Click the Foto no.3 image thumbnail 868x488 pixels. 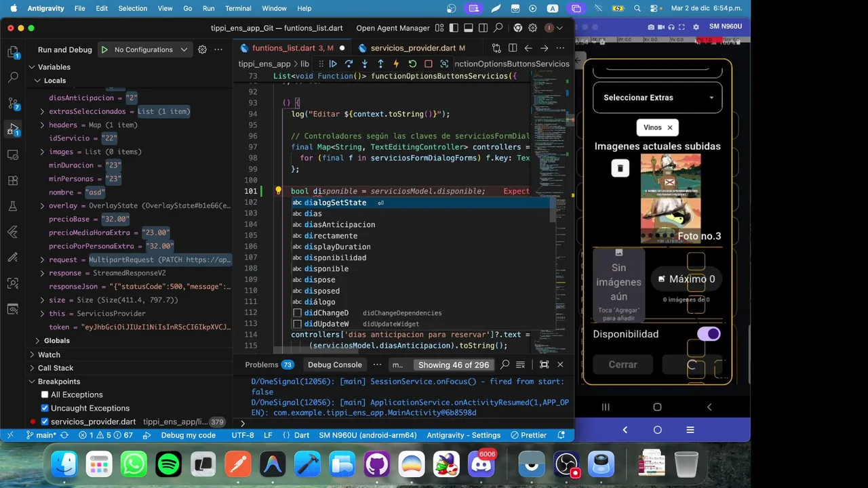click(x=671, y=199)
